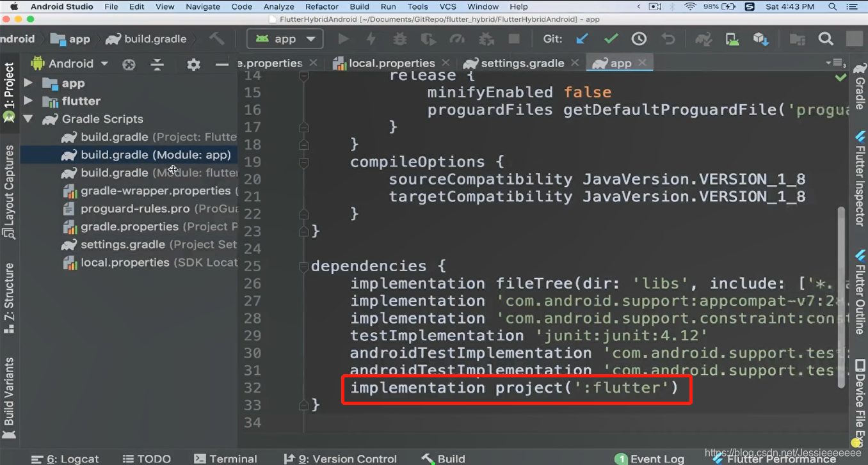Click the Make Project hammer icon
This screenshot has width=868, height=465.
tap(218, 39)
